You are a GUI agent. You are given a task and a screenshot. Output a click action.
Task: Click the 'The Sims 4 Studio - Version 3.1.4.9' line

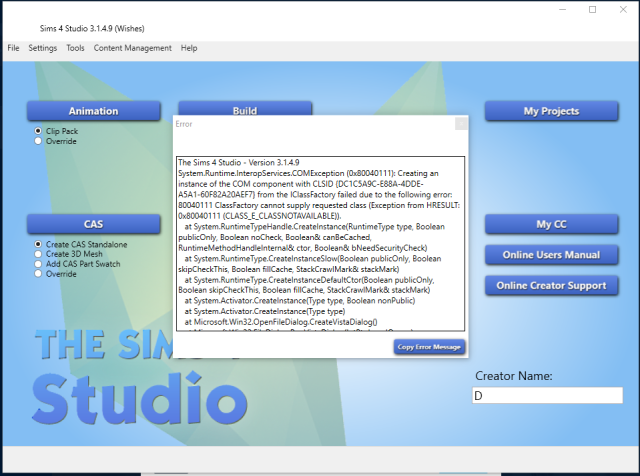click(x=239, y=162)
